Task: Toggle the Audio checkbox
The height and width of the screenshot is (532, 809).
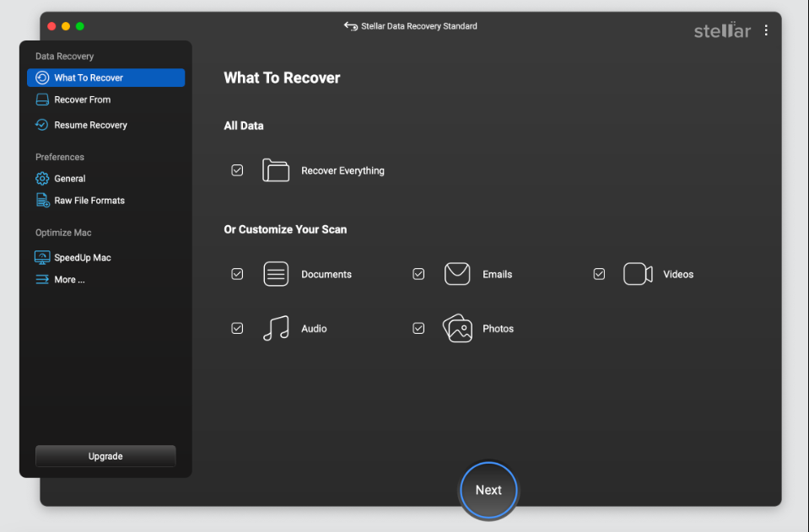Action: 237,329
